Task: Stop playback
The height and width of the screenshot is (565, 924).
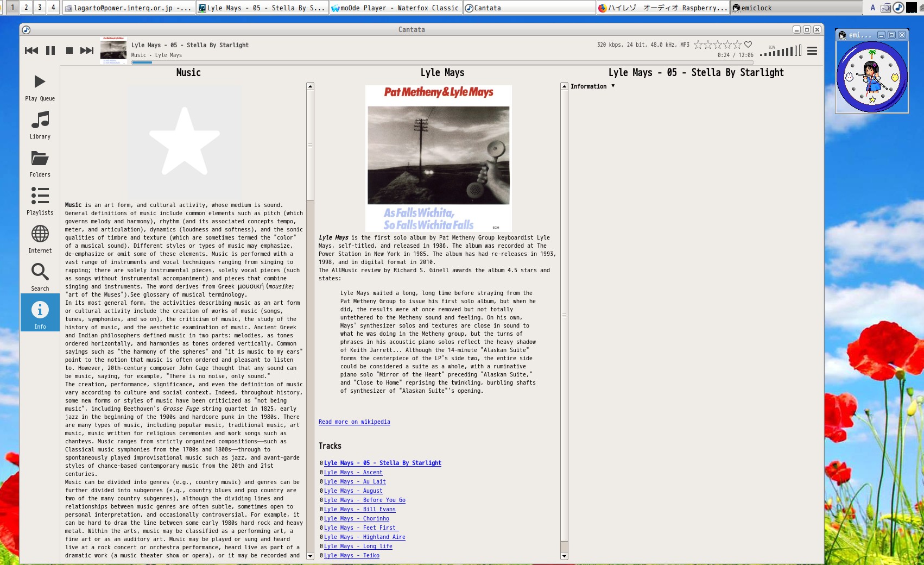Action: pos(69,51)
